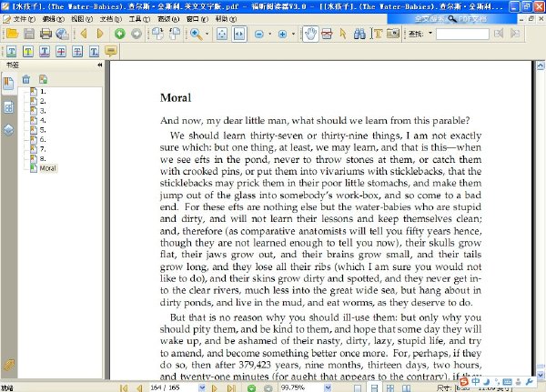Jump to first page in status bar

(x=123, y=387)
